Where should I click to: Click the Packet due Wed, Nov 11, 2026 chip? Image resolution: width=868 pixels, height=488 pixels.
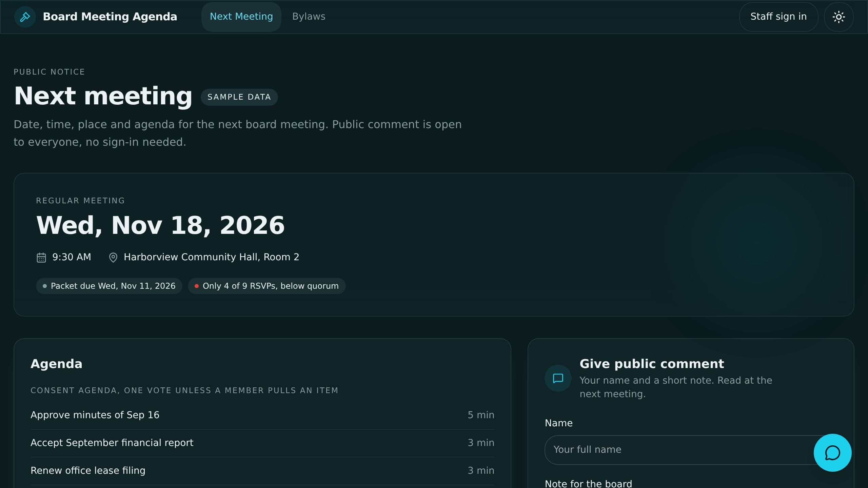[x=109, y=286]
